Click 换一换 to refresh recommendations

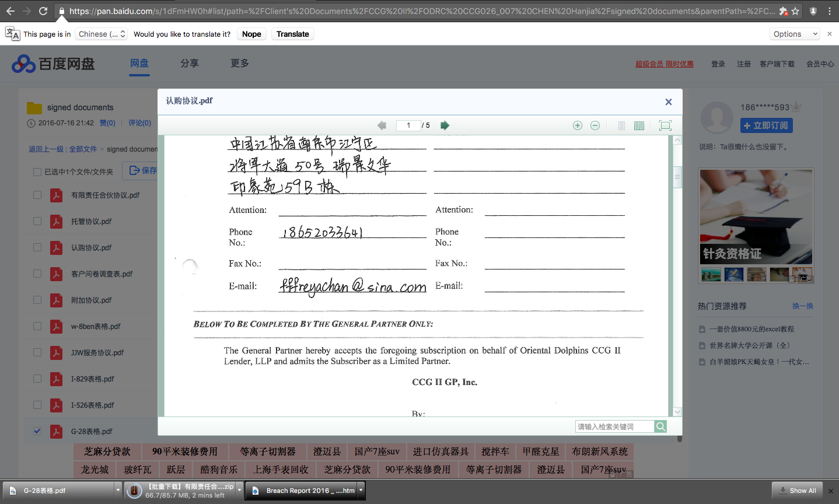tap(803, 306)
